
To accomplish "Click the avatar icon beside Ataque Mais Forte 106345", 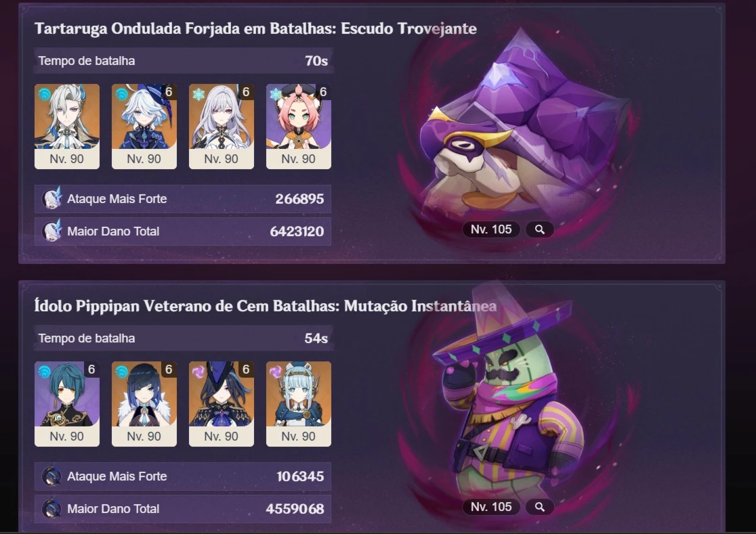I will (51, 476).
